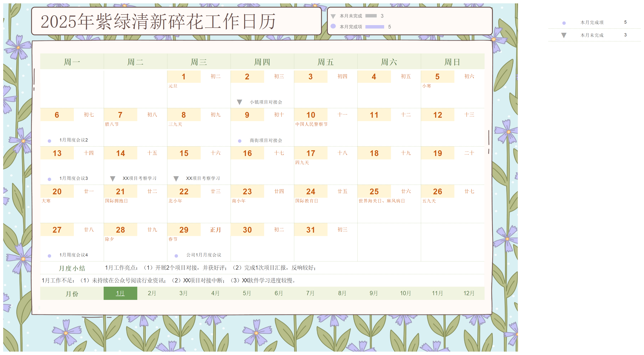The height and width of the screenshot is (355, 644).
Task: Click the 世界海关日、麻风病日 label
Action: pyautogui.click(x=382, y=201)
